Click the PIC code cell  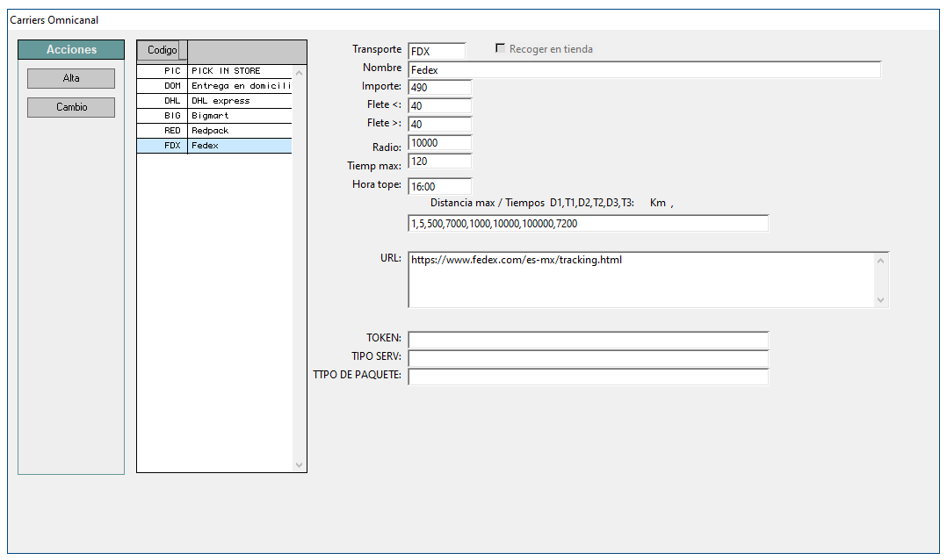point(163,71)
